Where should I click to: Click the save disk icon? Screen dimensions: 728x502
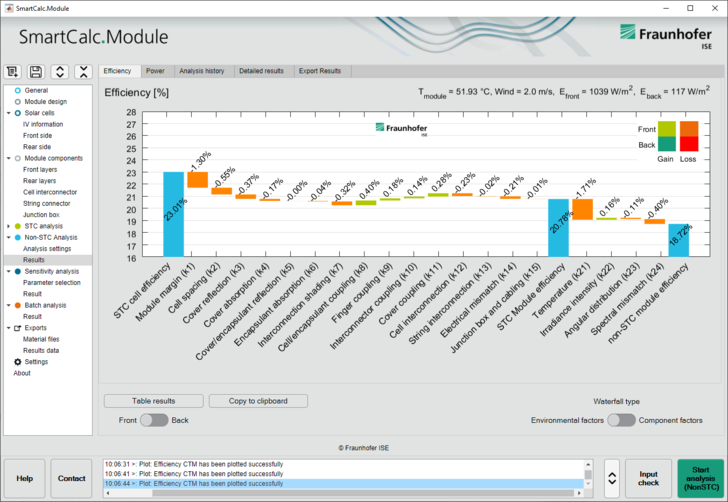click(36, 71)
